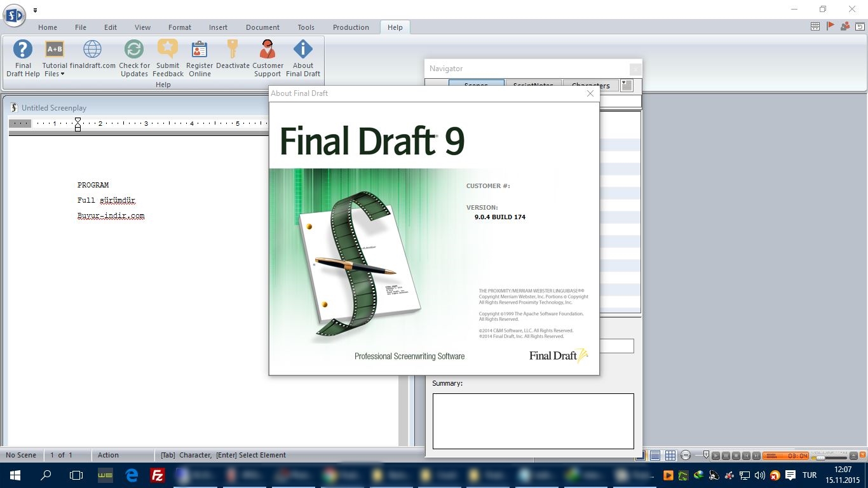This screenshot has width=868, height=488.
Task: Open the quick access toolbar dropdown arrow
Action: click(x=36, y=10)
